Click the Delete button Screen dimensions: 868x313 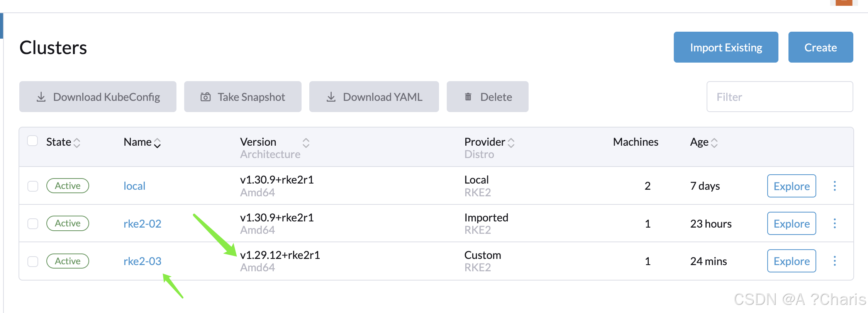[x=487, y=97]
